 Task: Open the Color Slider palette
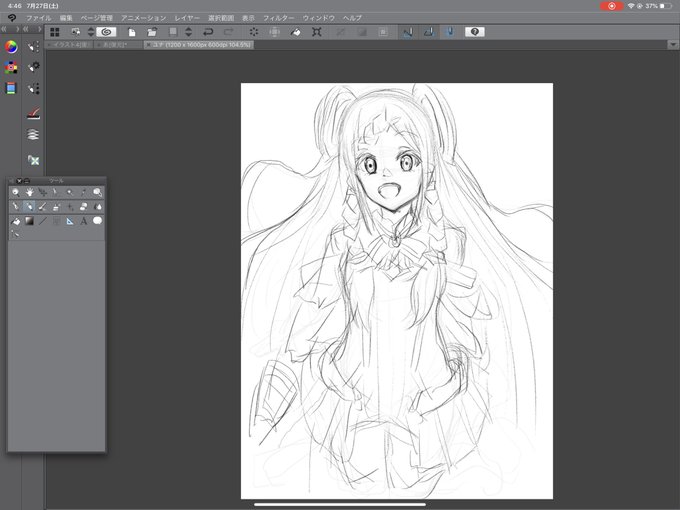pos(11,88)
